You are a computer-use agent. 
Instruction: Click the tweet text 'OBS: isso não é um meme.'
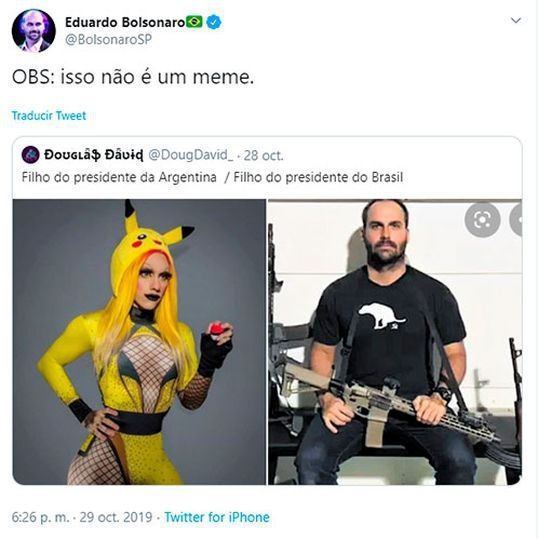tap(133, 76)
